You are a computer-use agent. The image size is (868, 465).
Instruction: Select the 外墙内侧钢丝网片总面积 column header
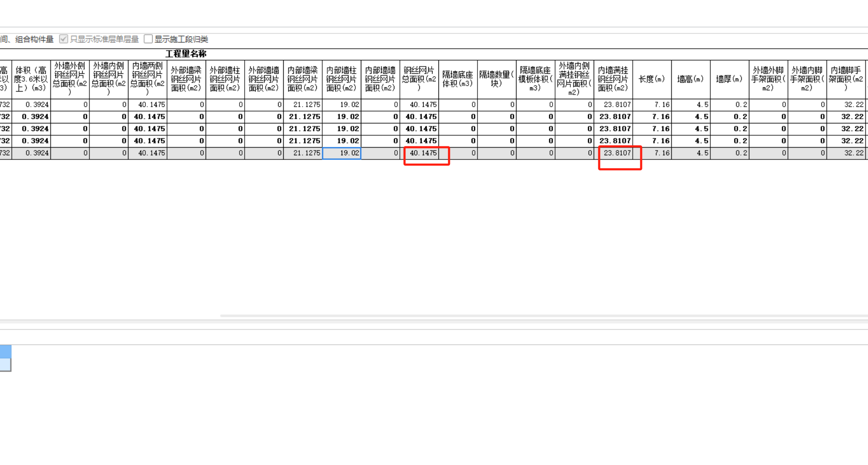(x=109, y=79)
